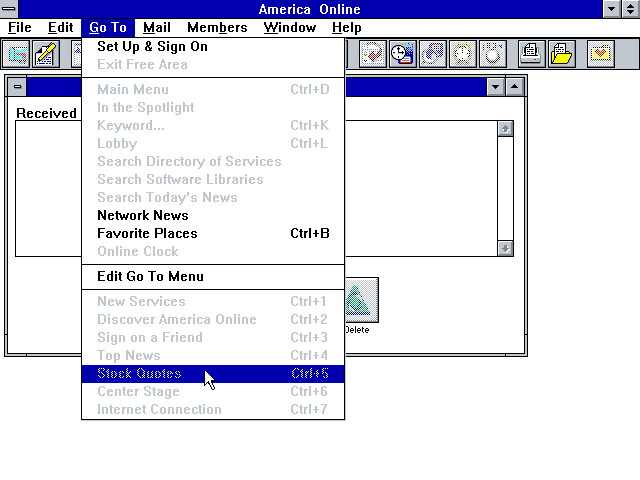Click up arrow of mail list scrollbar
Screen dimensions: 640x480
coord(505,129)
